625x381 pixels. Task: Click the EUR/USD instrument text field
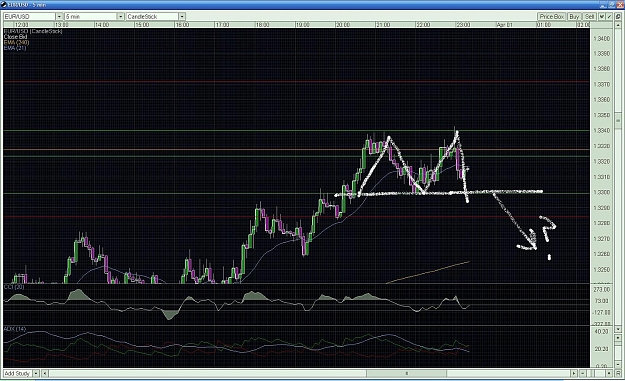point(29,17)
